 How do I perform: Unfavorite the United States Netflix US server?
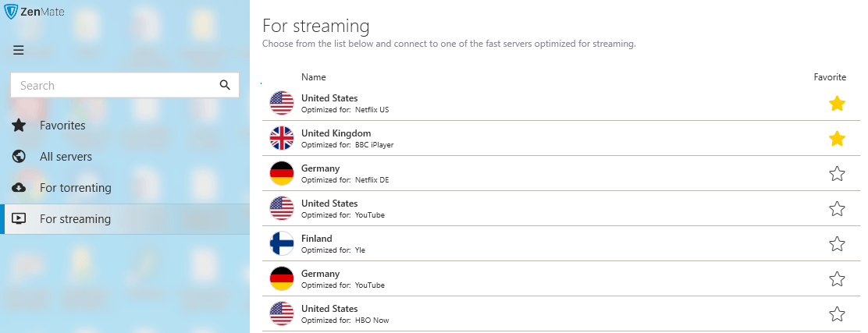tap(837, 104)
